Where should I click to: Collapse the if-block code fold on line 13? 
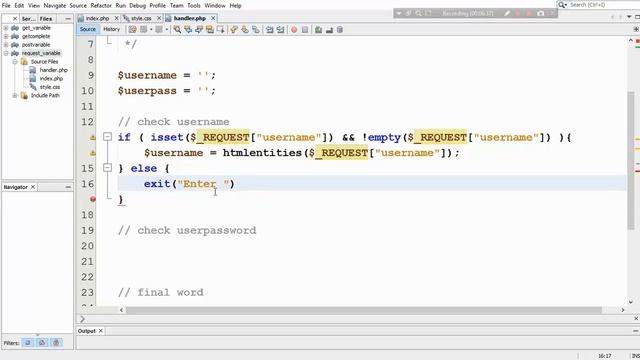tap(107, 137)
